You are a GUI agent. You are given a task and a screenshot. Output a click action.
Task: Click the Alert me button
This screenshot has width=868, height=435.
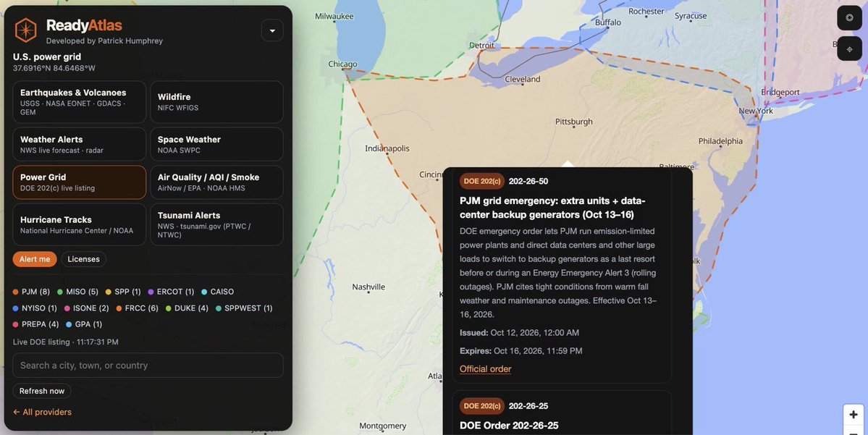[x=35, y=259]
